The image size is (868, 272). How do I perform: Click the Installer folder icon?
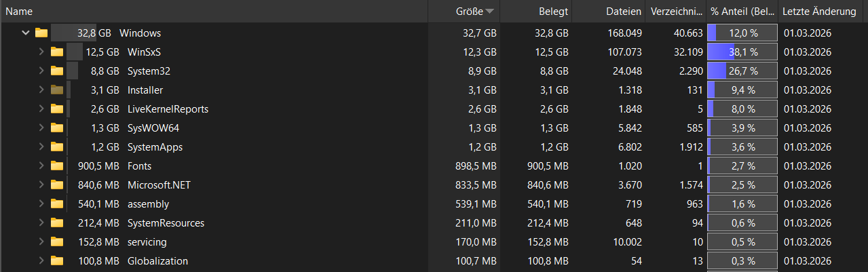56,90
